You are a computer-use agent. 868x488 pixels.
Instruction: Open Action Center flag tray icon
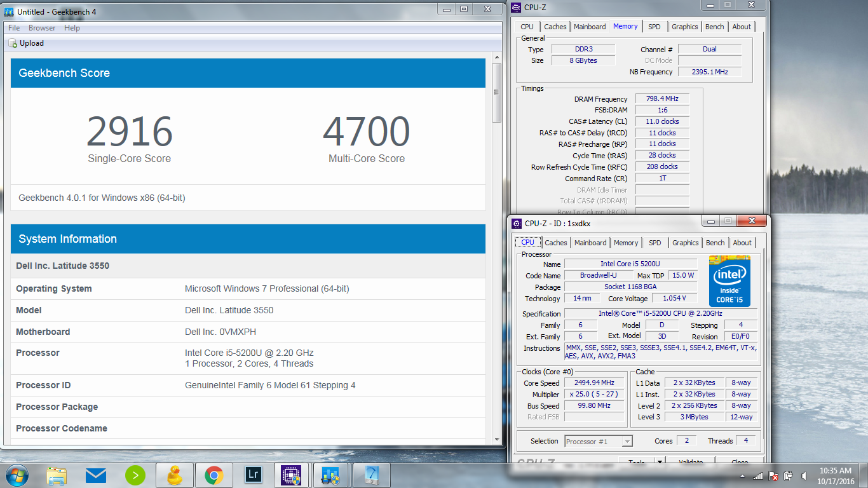(x=773, y=475)
